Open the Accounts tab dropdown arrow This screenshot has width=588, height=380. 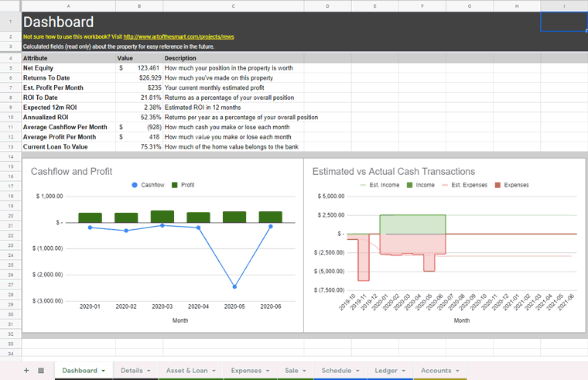457,371
